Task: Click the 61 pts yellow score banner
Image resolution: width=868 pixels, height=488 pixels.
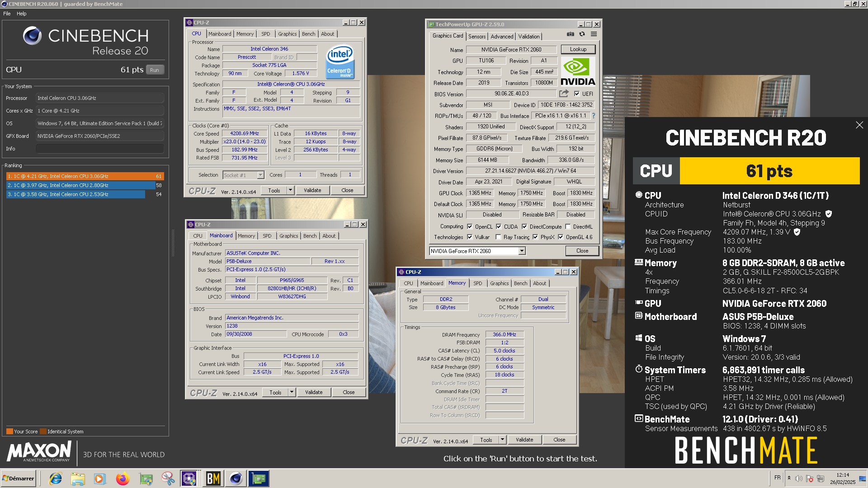Action: tap(769, 171)
